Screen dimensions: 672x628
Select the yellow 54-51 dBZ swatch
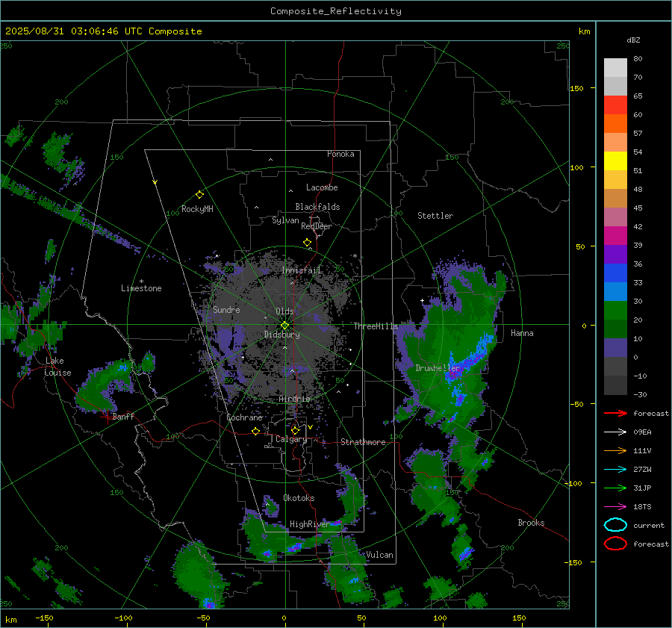615,161
